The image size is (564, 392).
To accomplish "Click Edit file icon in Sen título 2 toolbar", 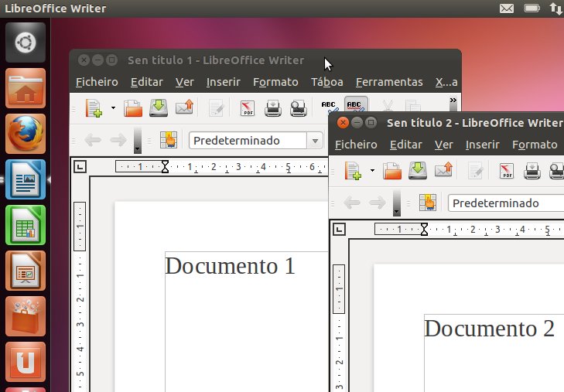I will click(475, 171).
